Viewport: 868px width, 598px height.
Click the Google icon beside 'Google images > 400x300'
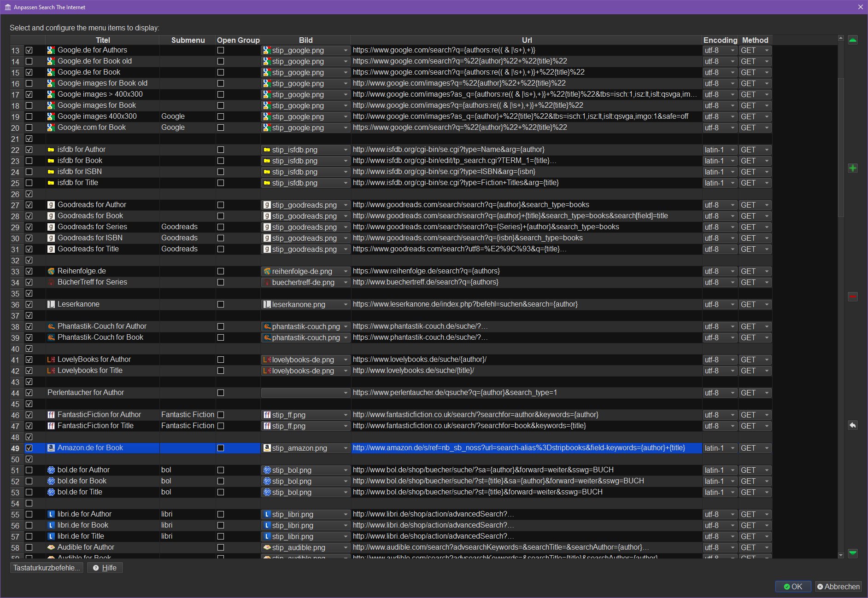pos(51,94)
